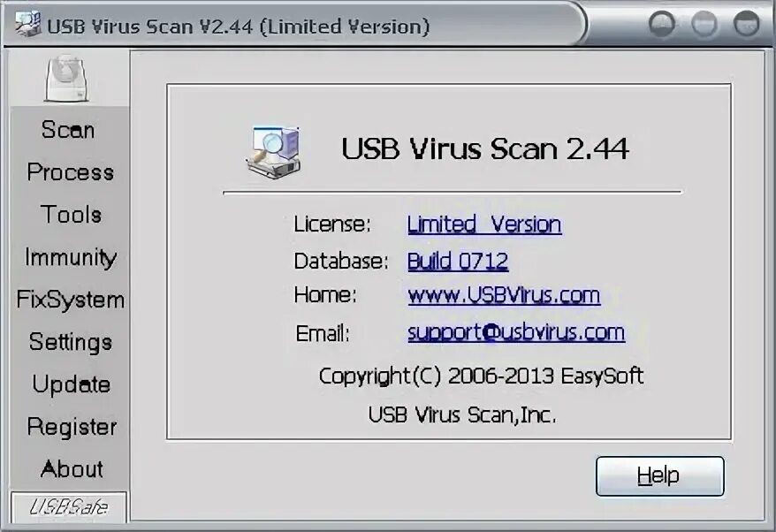Open the Scan section
Viewport: 776px width, 532px height.
[x=68, y=130]
